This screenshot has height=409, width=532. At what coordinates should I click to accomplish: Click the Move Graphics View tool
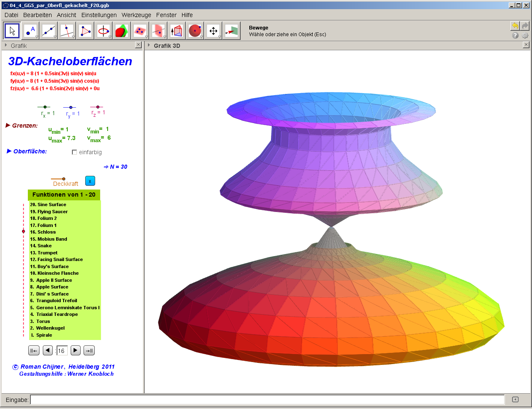click(213, 31)
